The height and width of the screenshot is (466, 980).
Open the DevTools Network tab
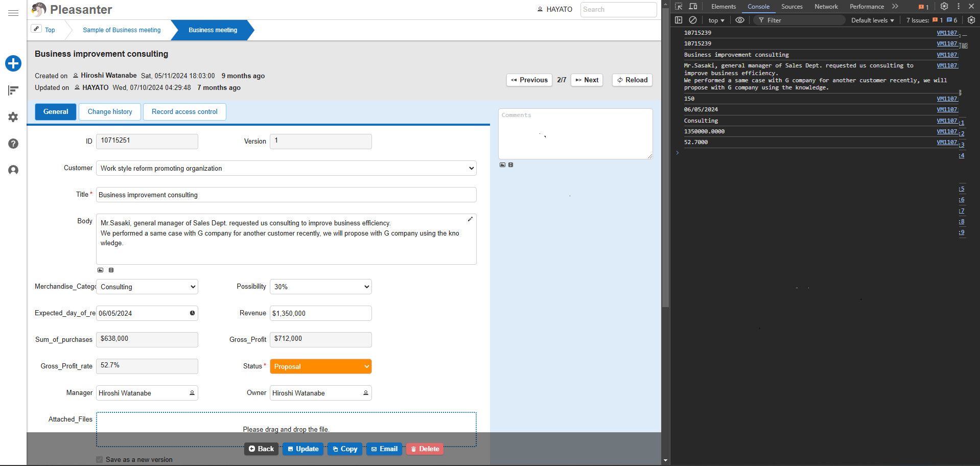[826, 7]
